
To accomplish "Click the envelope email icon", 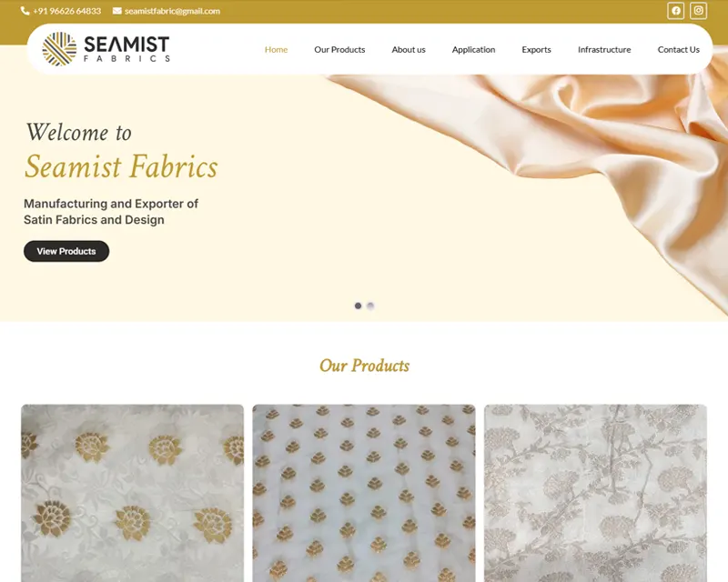I will (117, 11).
